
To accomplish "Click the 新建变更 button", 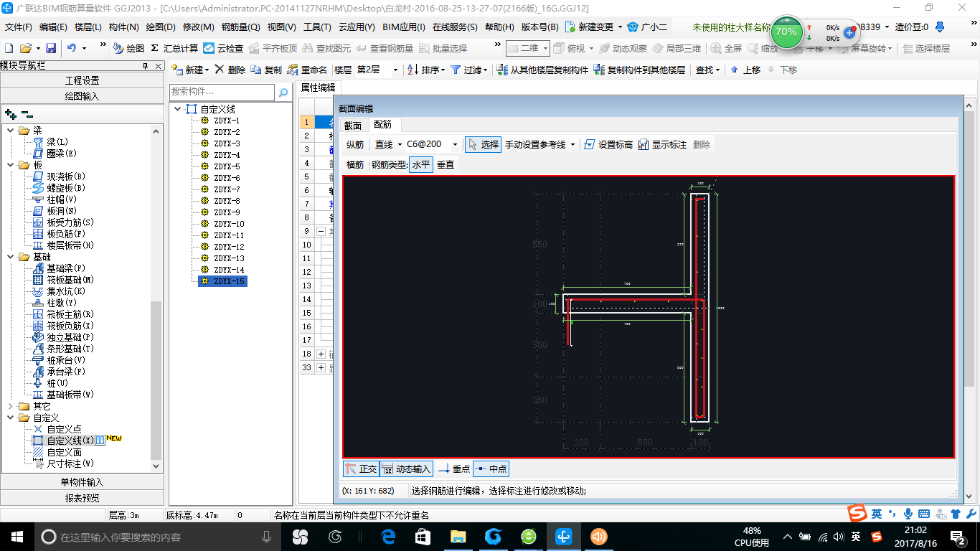I will click(594, 27).
